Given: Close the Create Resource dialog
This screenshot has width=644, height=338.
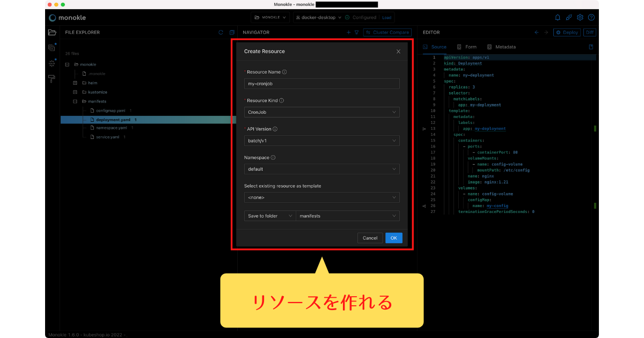Looking at the screenshot, I should [398, 52].
